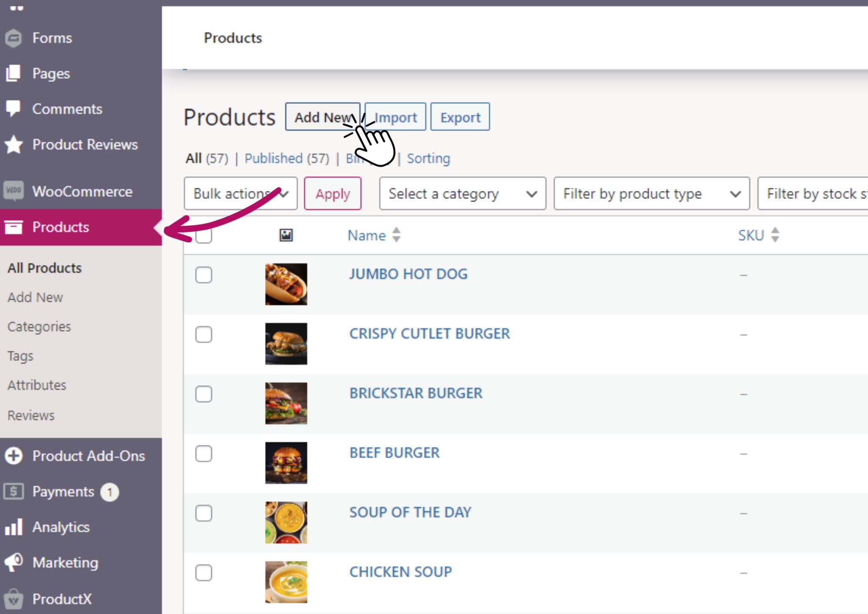Viewport: 868px width, 614px height.
Task: Click the Product Reviews star icon
Action: tap(14, 144)
